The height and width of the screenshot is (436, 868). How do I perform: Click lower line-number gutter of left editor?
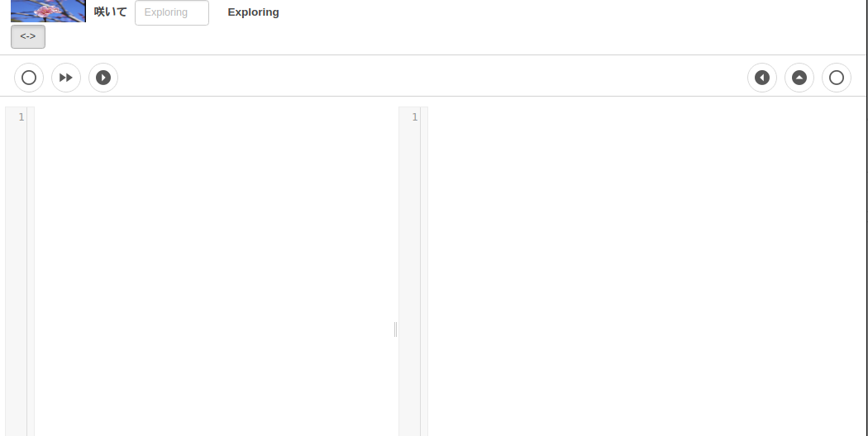16,332
